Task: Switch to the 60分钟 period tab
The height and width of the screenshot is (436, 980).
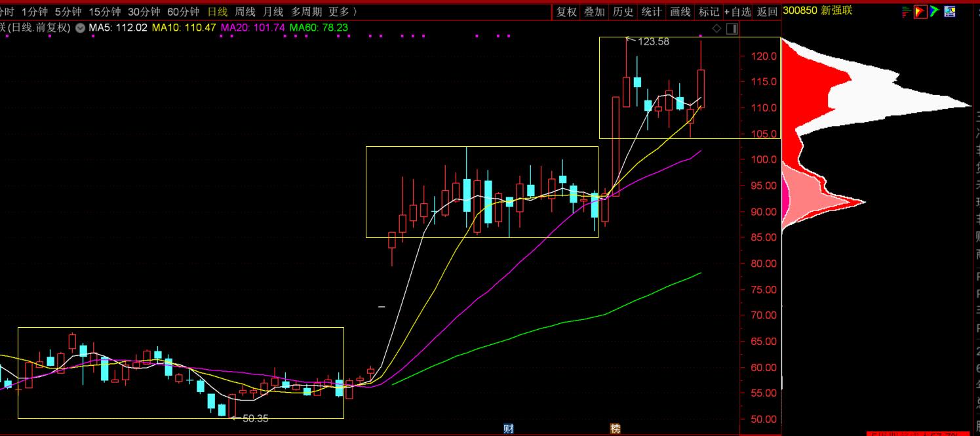Action: (x=183, y=12)
